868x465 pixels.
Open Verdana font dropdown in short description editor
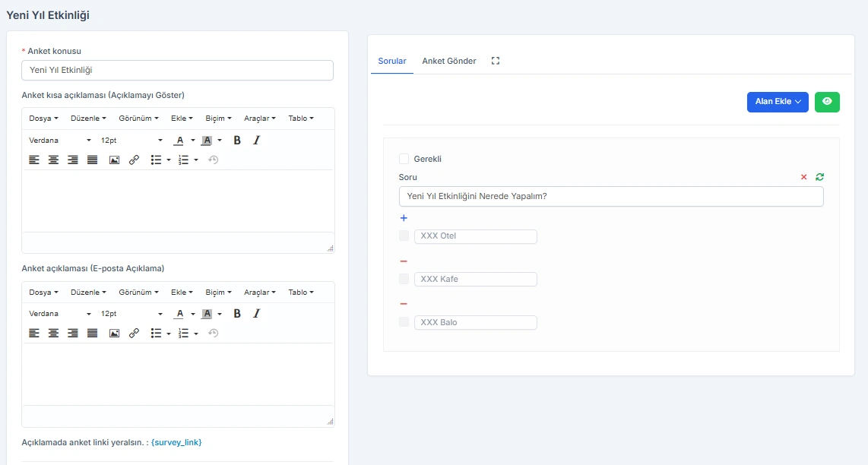[x=60, y=141]
